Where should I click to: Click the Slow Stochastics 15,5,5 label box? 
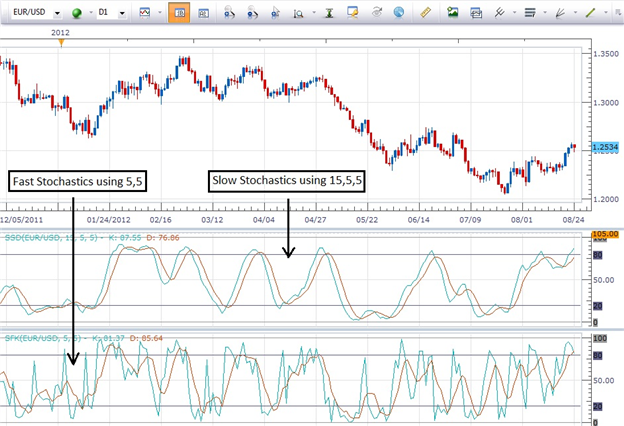[287, 181]
